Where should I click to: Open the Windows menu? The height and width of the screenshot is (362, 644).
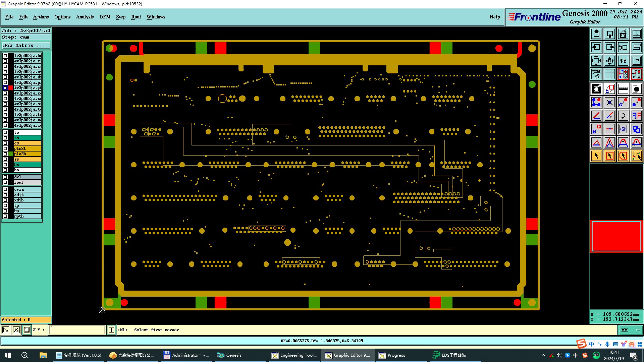tap(156, 17)
